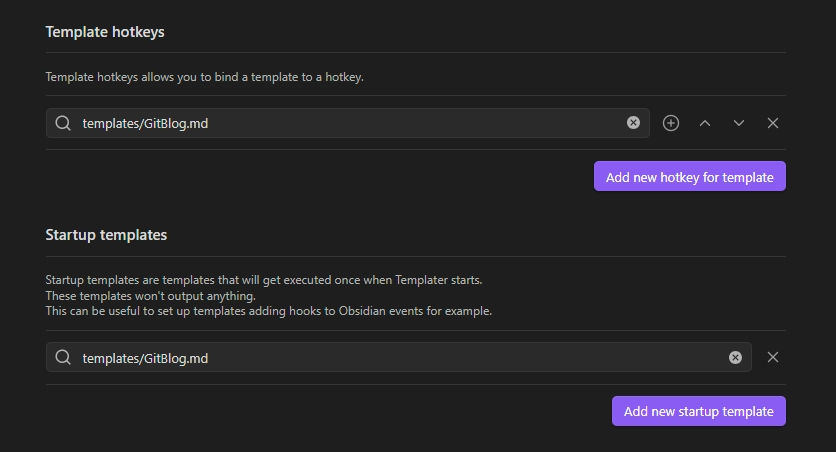
Task: Click the line about hooks to Obsidian events
Action: tap(269, 311)
